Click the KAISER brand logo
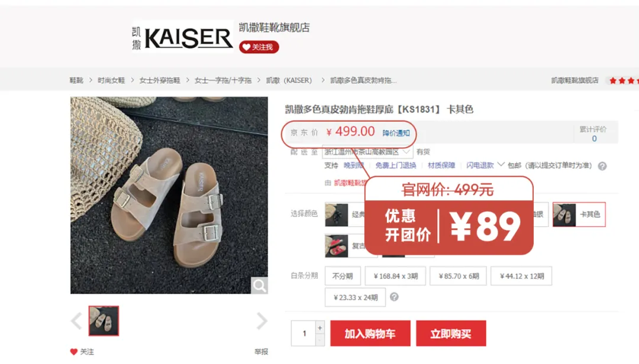This screenshot has width=639, height=364. 183,37
